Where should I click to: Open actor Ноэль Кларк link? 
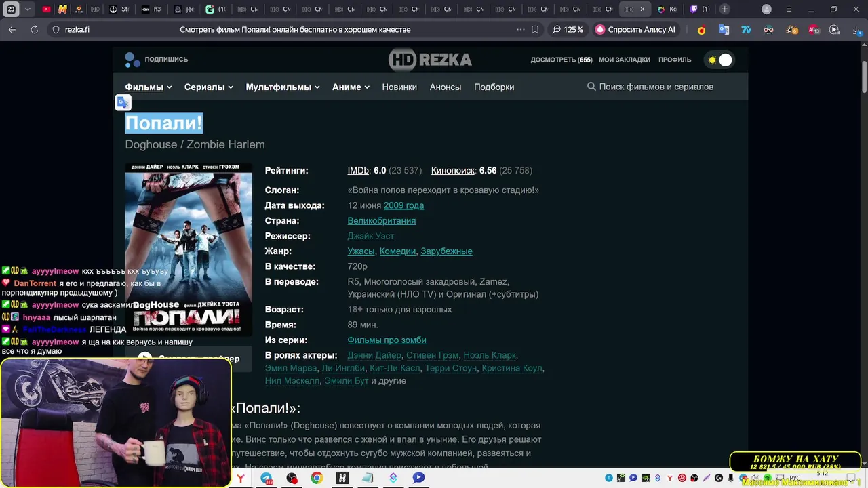click(x=490, y=355)
